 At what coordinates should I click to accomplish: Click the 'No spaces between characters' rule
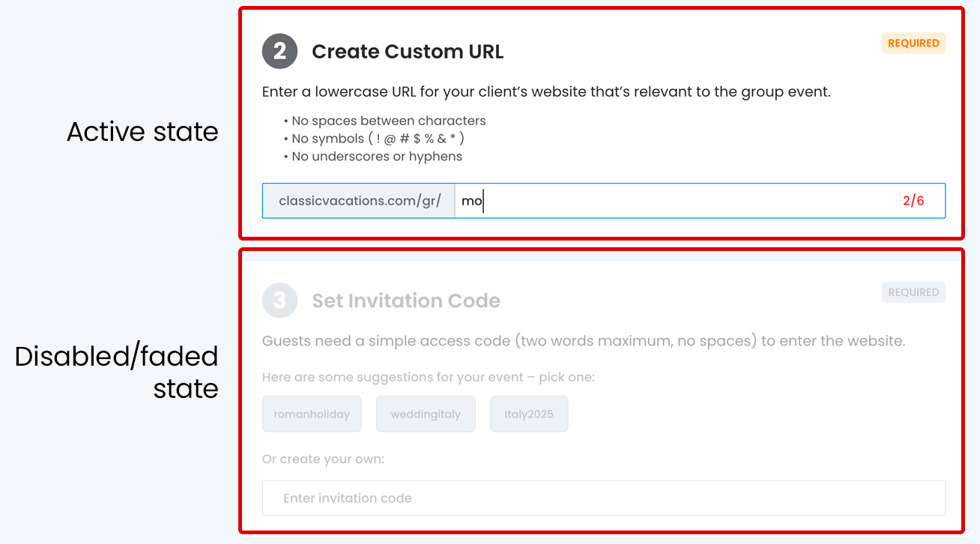click(x=384, y=121)
